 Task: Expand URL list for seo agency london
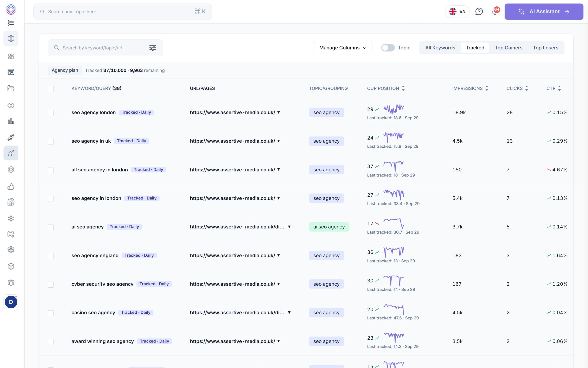pos(279,112)
